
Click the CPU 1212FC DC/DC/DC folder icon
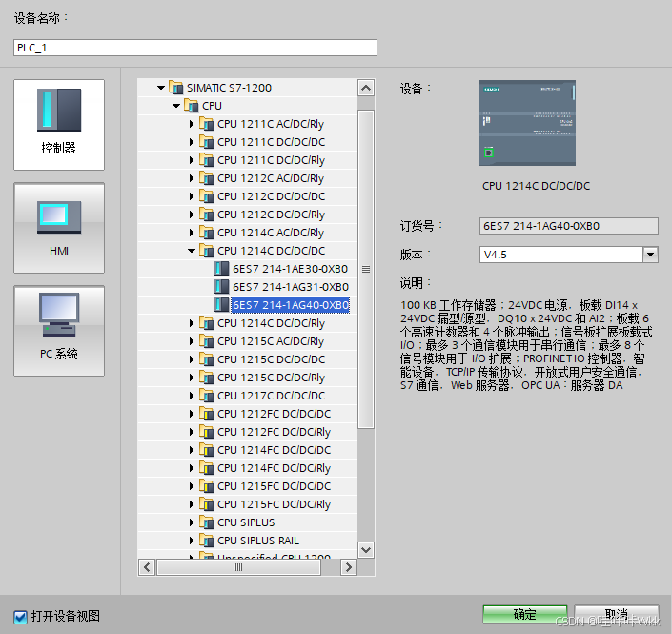207,414
